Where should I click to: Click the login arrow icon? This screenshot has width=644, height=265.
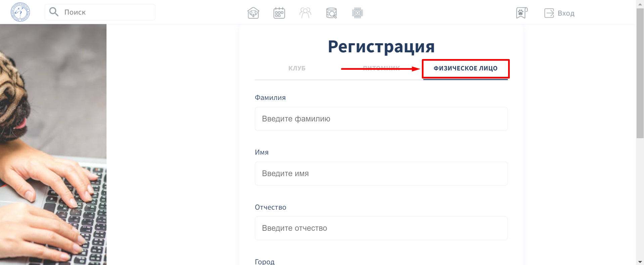pyautogui.click(x=549, y=13)
